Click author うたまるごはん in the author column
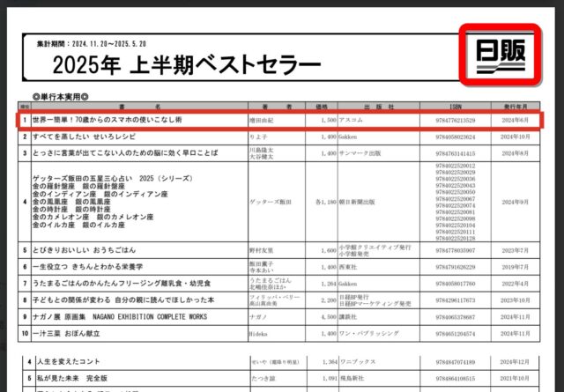Viewport: 564px width, 392px height. (x=271, y=280)
